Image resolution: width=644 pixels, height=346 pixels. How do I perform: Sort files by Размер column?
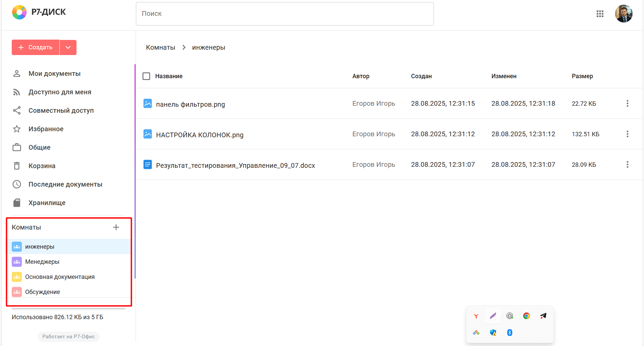coord(582,76)
